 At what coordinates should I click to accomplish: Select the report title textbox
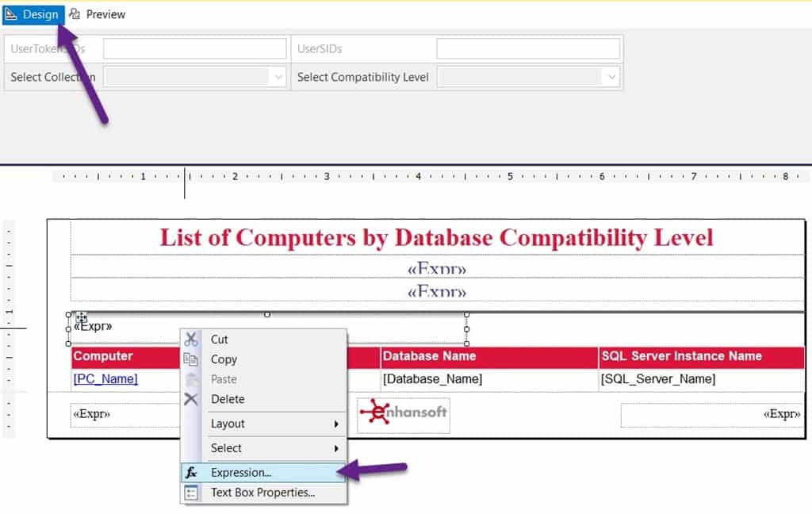coord(437,238)
